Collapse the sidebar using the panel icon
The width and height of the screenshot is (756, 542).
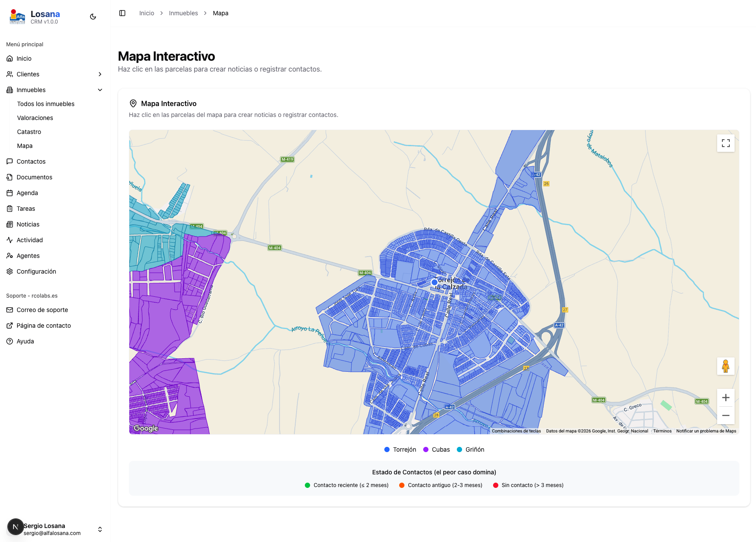[x=122, y=13]
